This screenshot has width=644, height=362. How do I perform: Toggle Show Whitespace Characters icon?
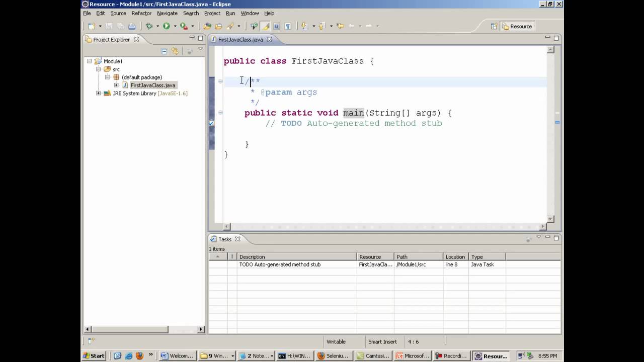pos(288,26)
